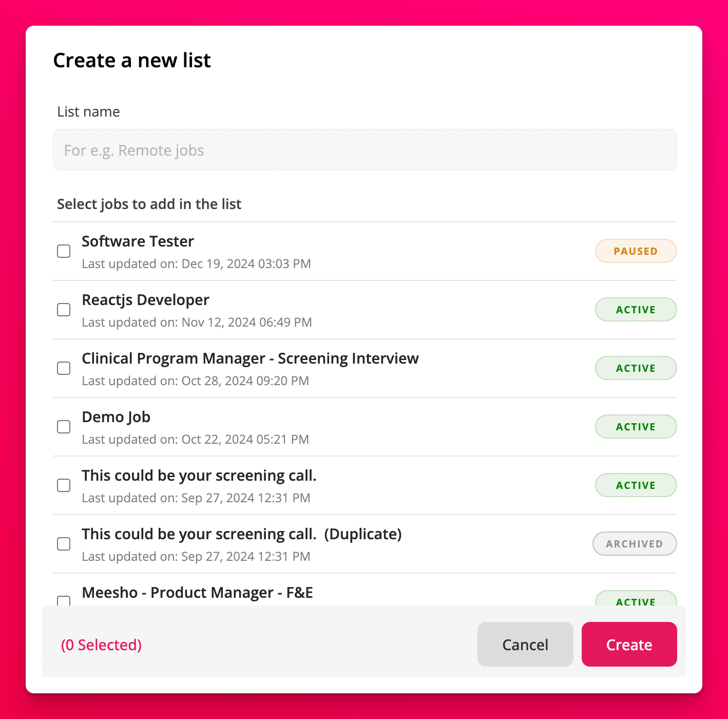Check the active screening call job checkbox

[x=64, y=485]
